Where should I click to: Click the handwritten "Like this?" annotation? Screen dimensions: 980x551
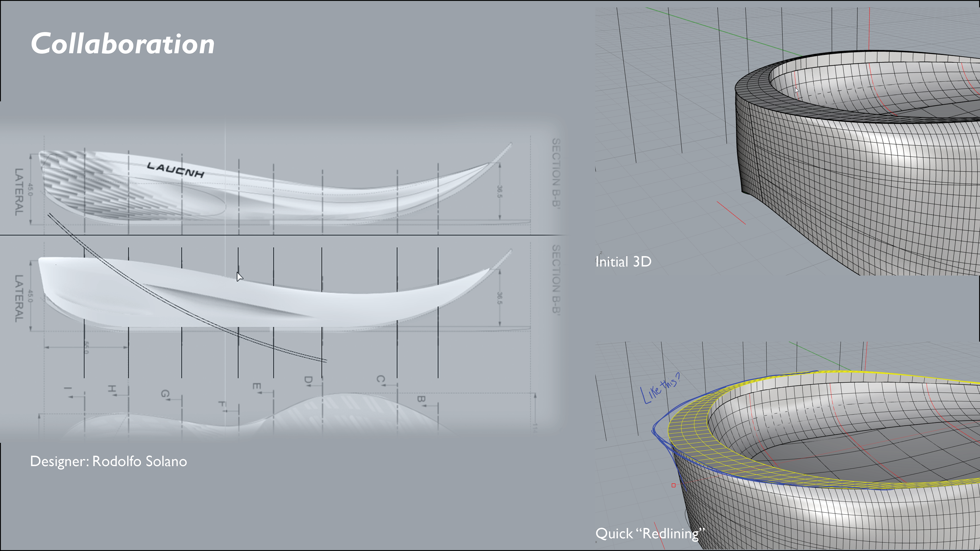[660, 389]
